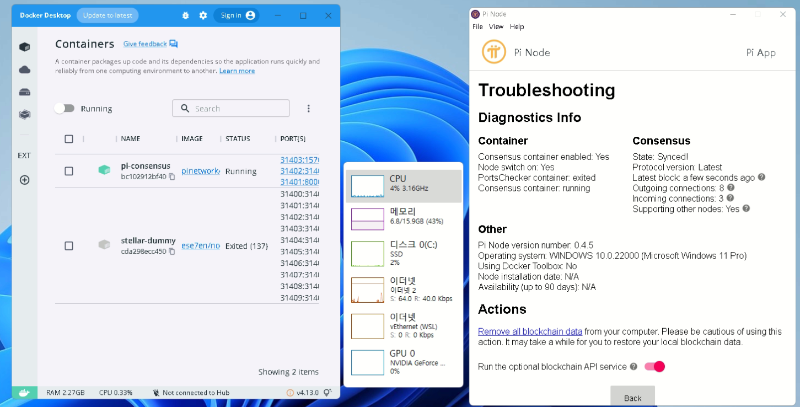
Task: Open View menu in Pi Node
Action: pos(496,27)
